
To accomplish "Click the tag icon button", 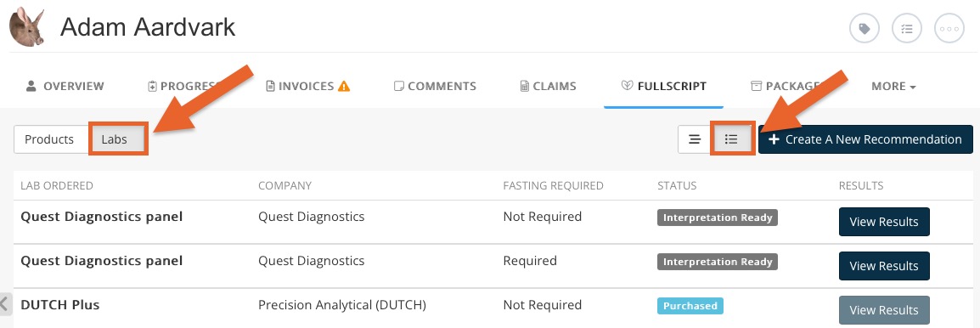I will click(x=865, y=28).
